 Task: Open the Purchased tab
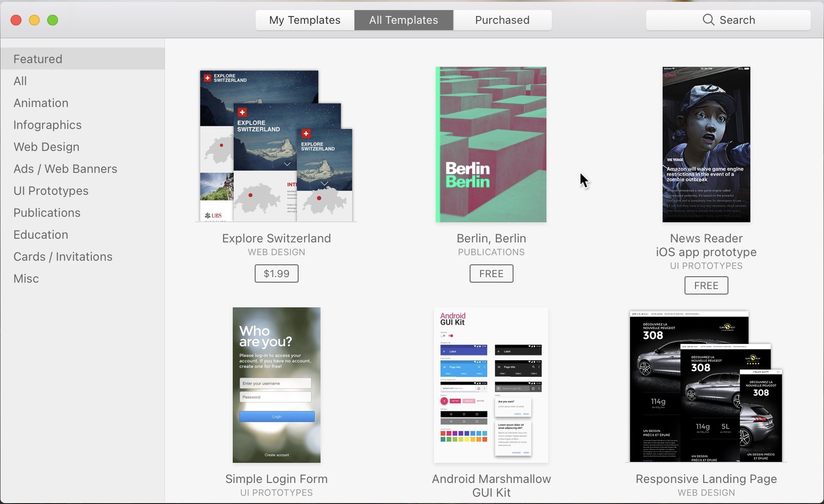click(x=503, y=20)
